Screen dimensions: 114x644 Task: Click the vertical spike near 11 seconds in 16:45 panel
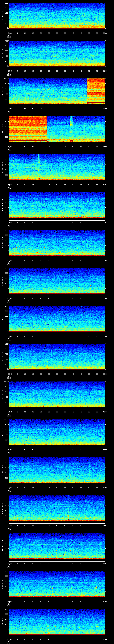point(26,621)
